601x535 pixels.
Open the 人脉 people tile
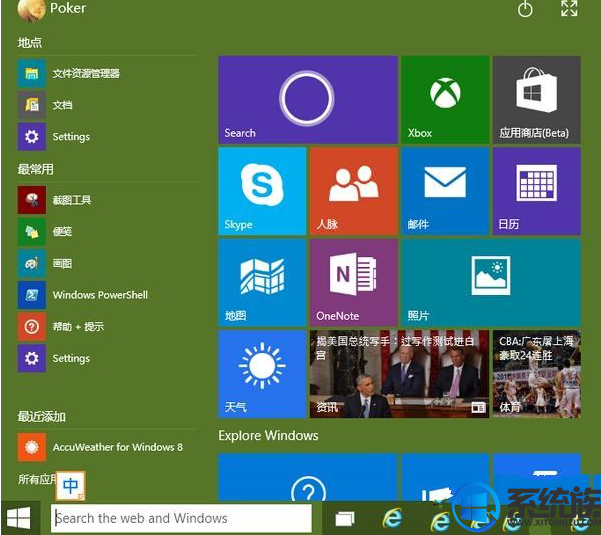[354, 191]
